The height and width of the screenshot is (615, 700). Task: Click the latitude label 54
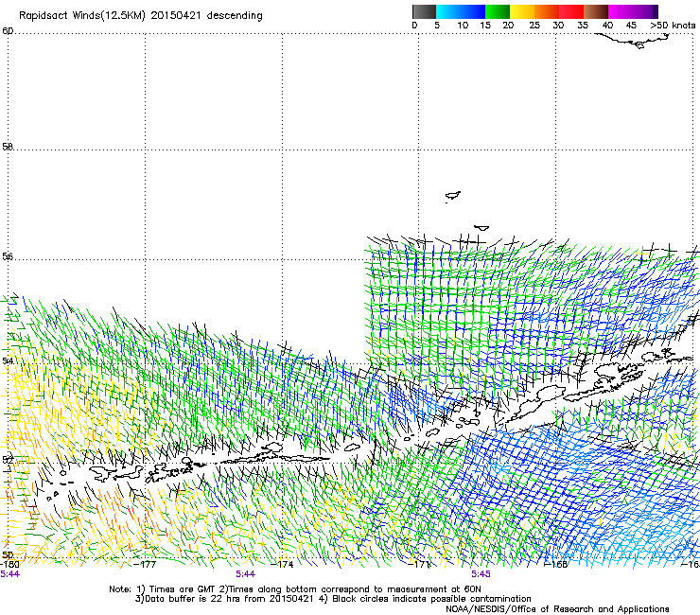coord(8,360)
